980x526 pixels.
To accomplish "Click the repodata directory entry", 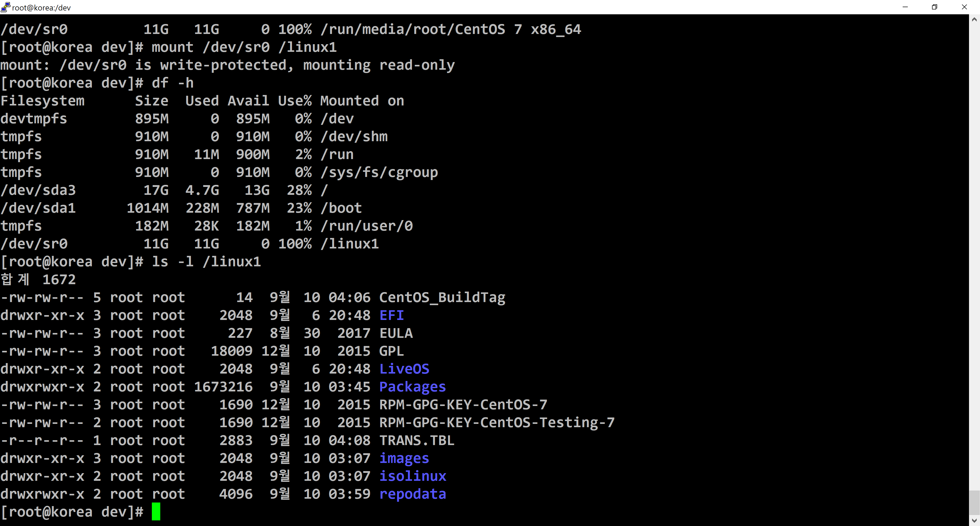I will tap(412, 494).
